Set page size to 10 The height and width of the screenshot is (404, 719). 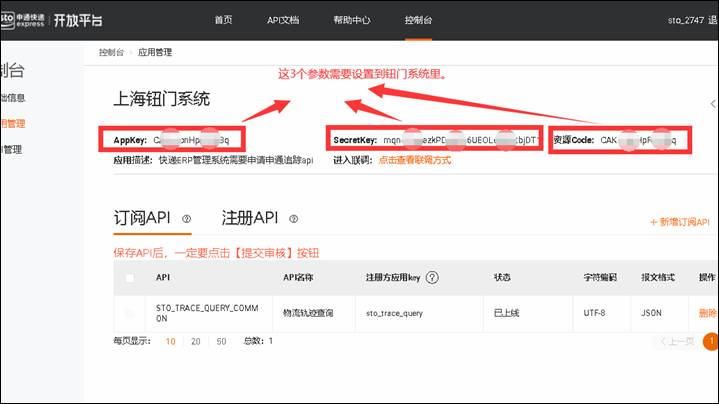(171, 341)
